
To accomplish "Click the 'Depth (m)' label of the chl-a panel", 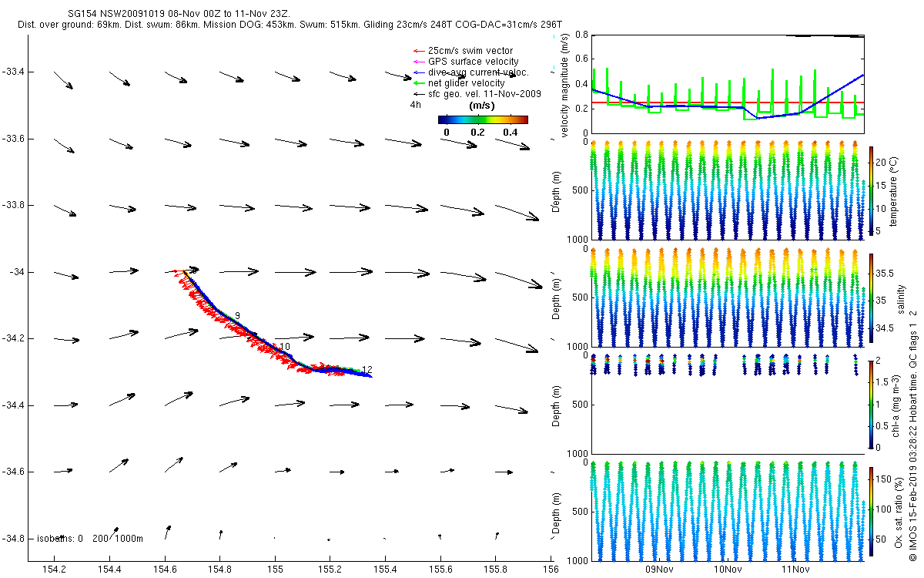I will [557, 405].
